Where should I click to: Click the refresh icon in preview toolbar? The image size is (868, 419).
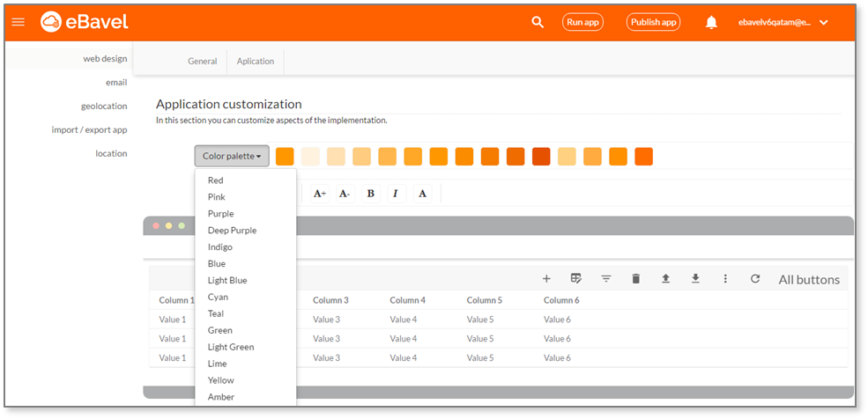(755, 278)
